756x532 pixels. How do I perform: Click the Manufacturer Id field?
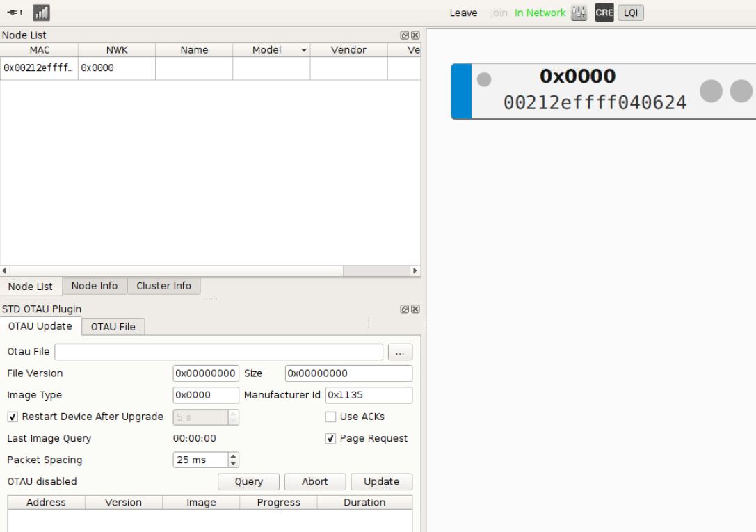(x=369, y=395)
